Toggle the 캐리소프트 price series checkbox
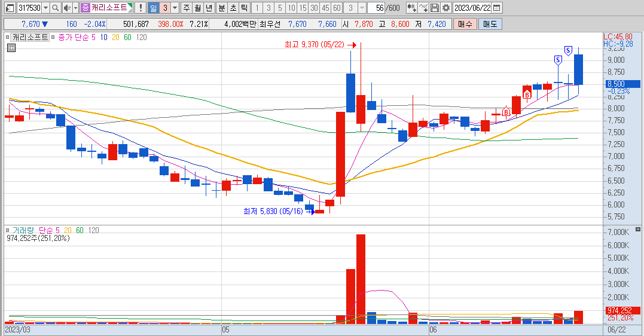This screenshot has width=644, height=336. 7,38
